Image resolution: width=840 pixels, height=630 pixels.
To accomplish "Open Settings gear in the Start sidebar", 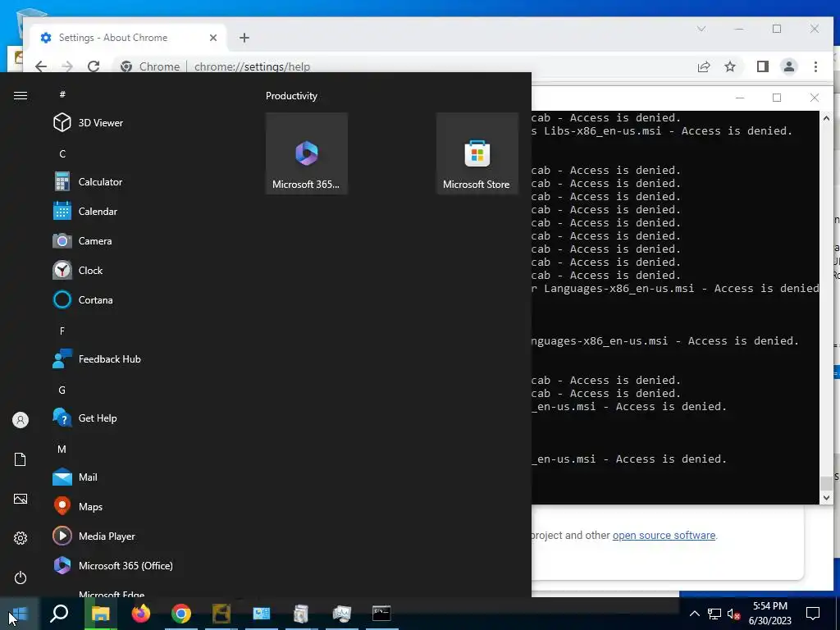I will click(x=21, y=538).
